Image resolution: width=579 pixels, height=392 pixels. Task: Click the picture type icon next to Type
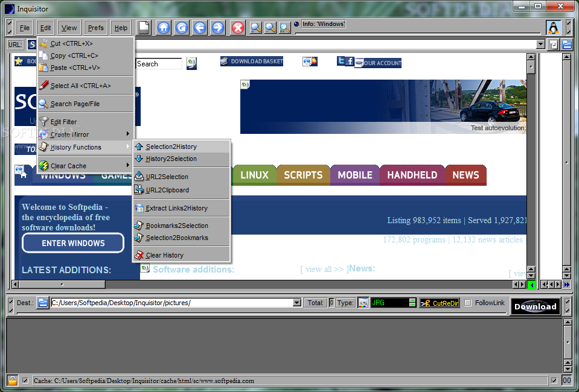click(x=363, y=303)
